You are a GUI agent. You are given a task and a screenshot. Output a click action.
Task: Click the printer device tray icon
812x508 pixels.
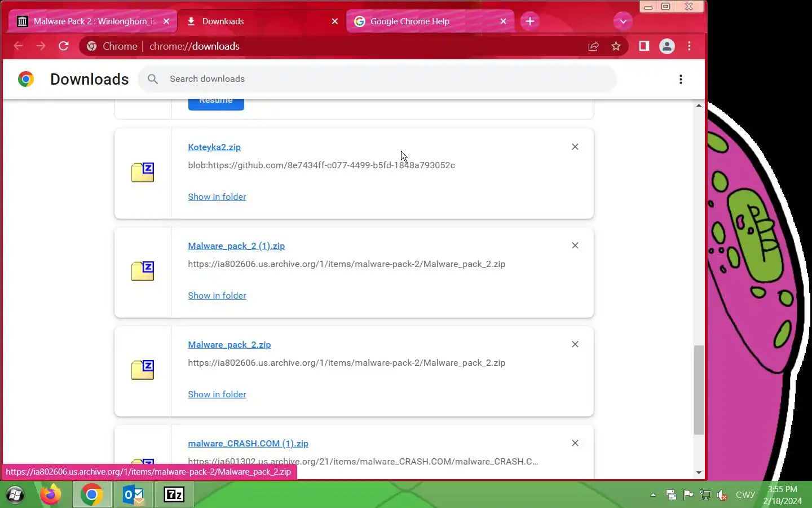coord(671,495)
